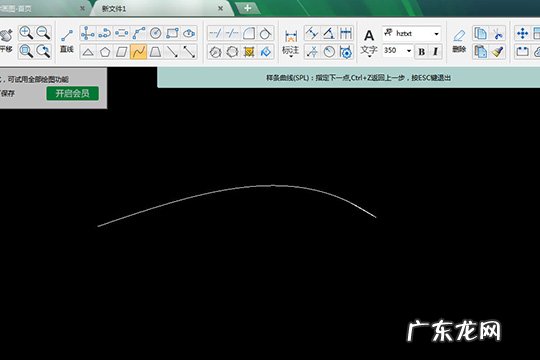This screenshot has height=360, width=540.
Task: Select the Rectangle drawing tool
Action: click(x=173, y=33)
